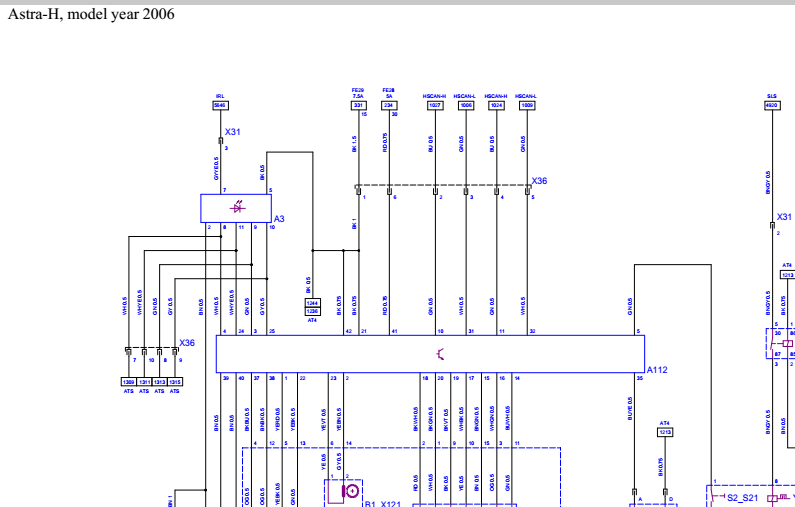Select the HSCAN-H reference box 1027
795x507 pixels.
(435, 105)
